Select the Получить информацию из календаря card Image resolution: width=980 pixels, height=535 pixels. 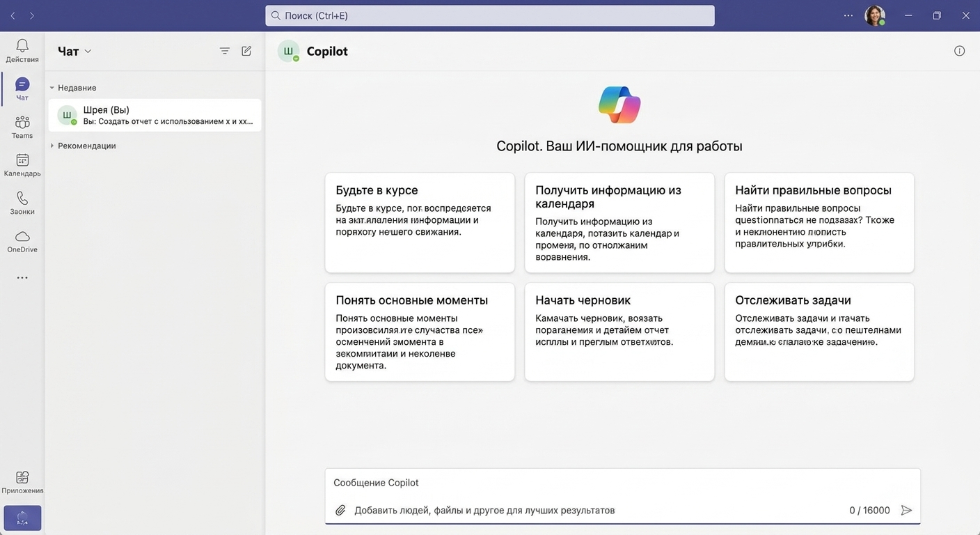point(619,222)
